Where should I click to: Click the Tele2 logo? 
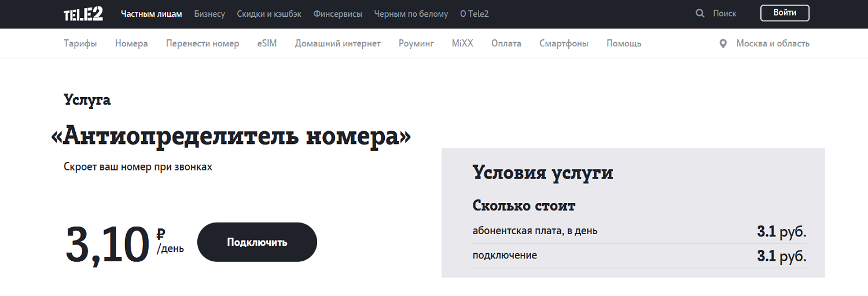pyautogui.click(x=83, y=14)
